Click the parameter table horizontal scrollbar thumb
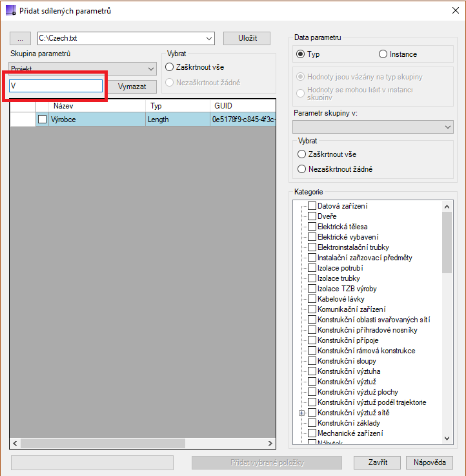Screen dimensions: 466x476 (103, 443)
